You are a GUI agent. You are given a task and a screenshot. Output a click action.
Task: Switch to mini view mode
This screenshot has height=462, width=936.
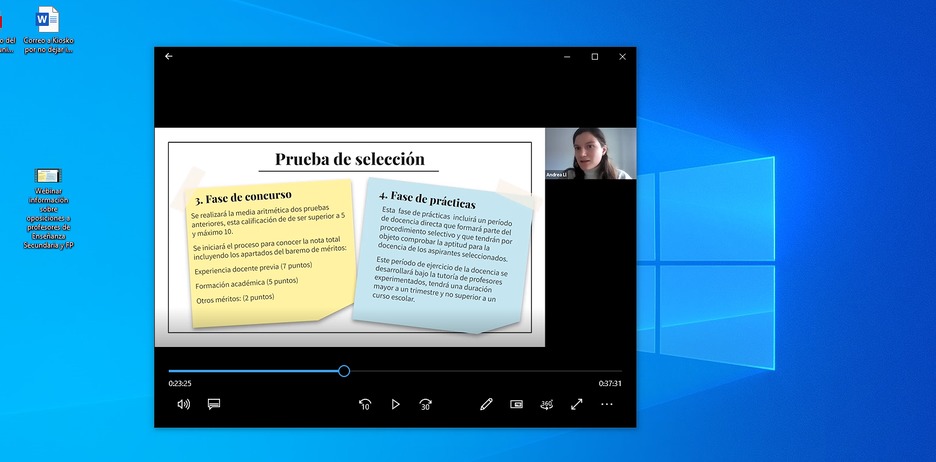(x=516, y=404)
